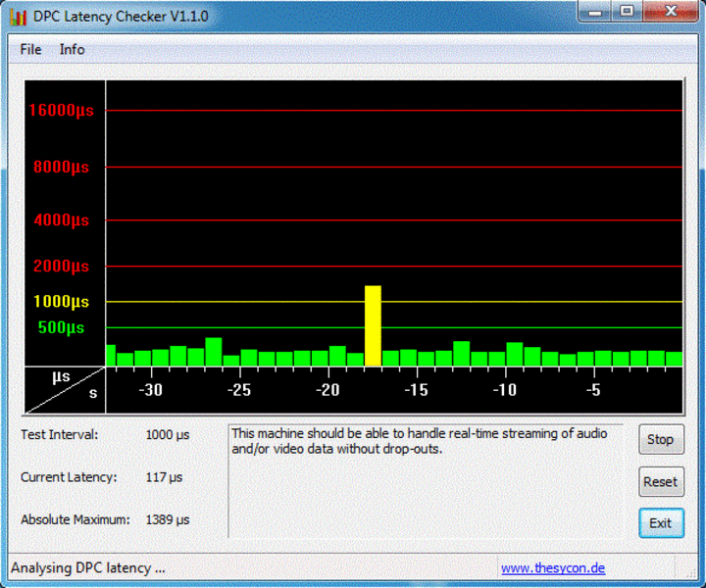Viewport: 706px width, 588px height.
Task: Click the Absolute Maximum label
Action: point(76,519)
